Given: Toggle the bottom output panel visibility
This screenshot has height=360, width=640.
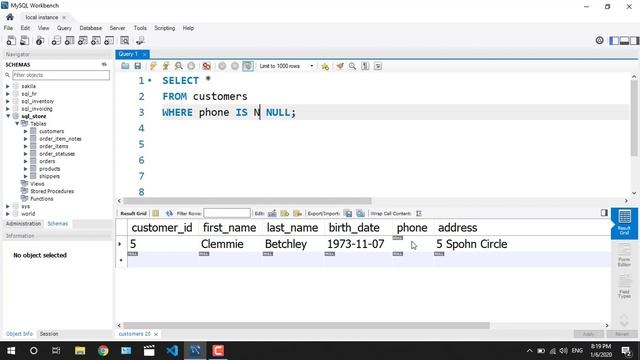Looking at the screenshot, I should (x=624, y=40).
